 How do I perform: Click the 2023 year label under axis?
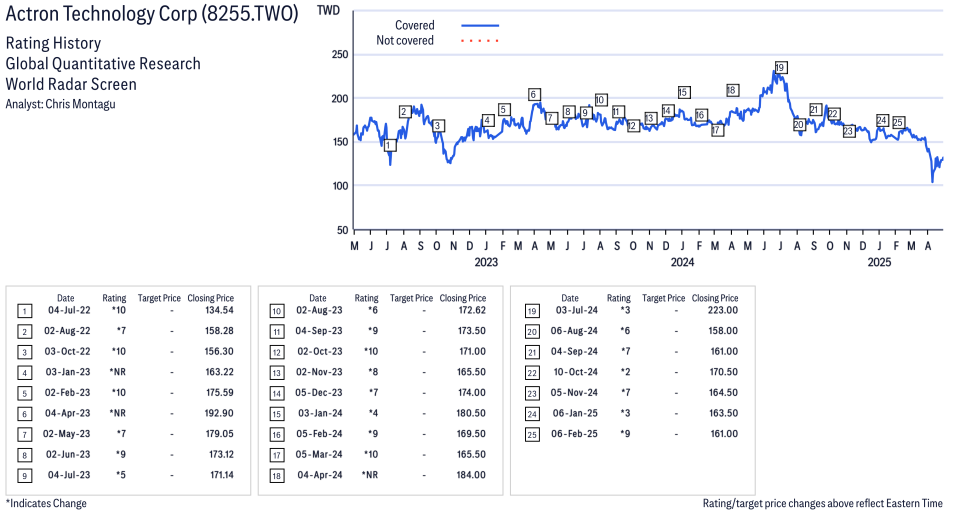[x=486, y=262]
